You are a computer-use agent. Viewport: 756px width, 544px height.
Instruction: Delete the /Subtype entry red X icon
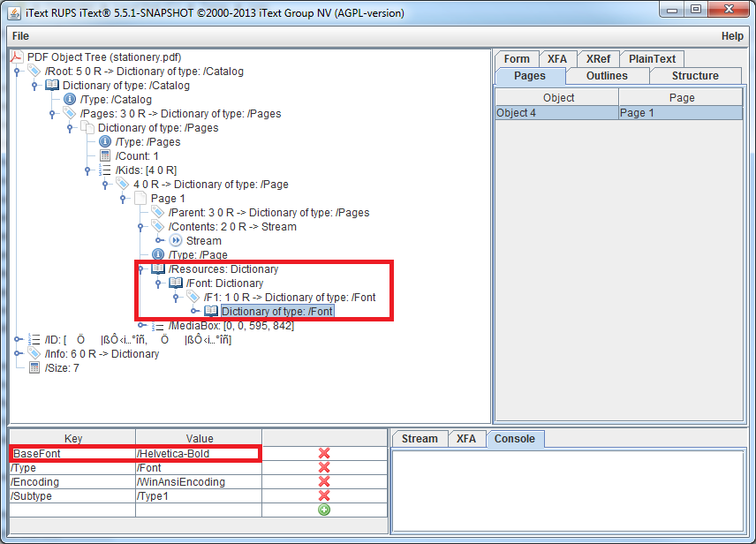pos(323,495)
